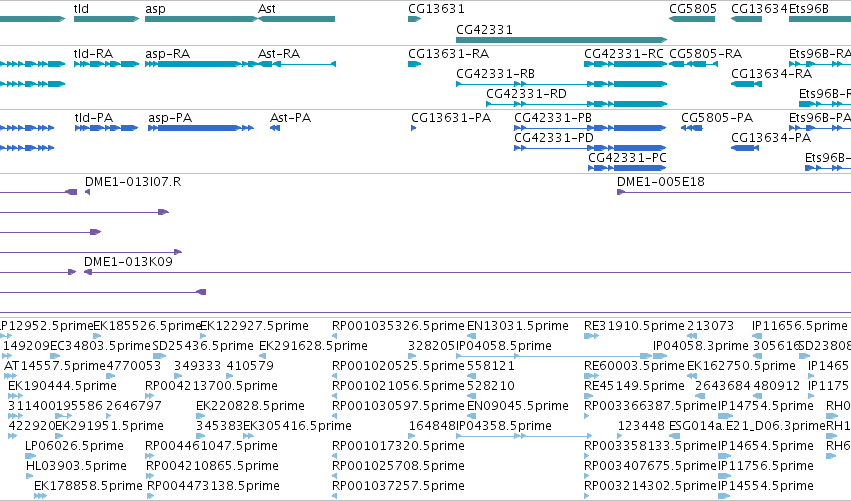
Task: Click the HL03903.5prime EST label
Action: coord(76,466)
